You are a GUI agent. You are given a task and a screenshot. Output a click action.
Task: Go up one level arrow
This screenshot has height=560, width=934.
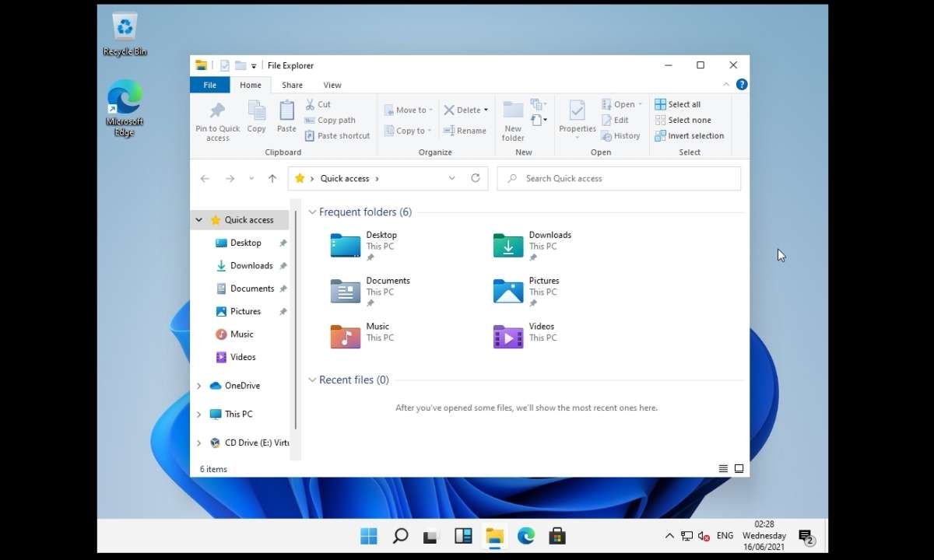[272, 178]
